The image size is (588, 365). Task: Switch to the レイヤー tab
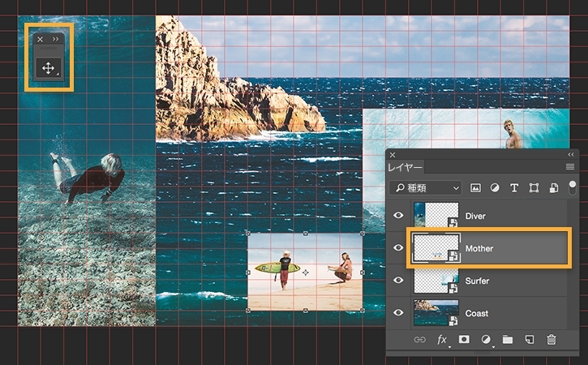tap(405, 167)
